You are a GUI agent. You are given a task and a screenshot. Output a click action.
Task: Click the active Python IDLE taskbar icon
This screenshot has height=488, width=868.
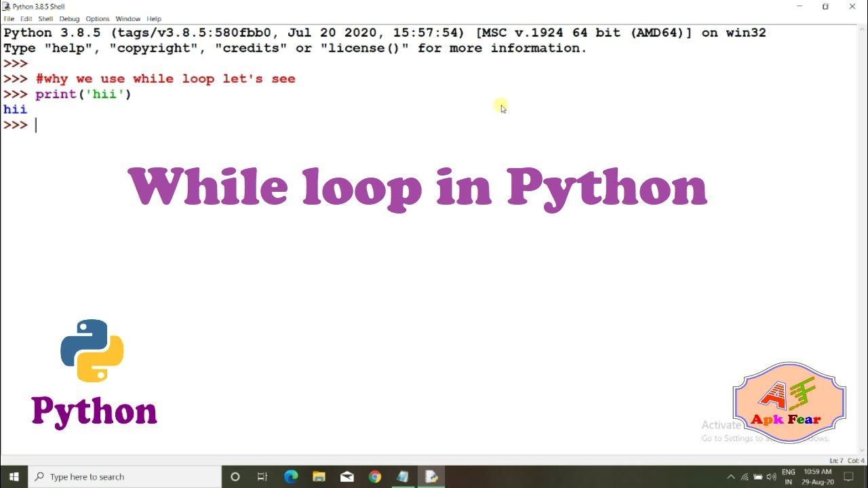point(431,476)
